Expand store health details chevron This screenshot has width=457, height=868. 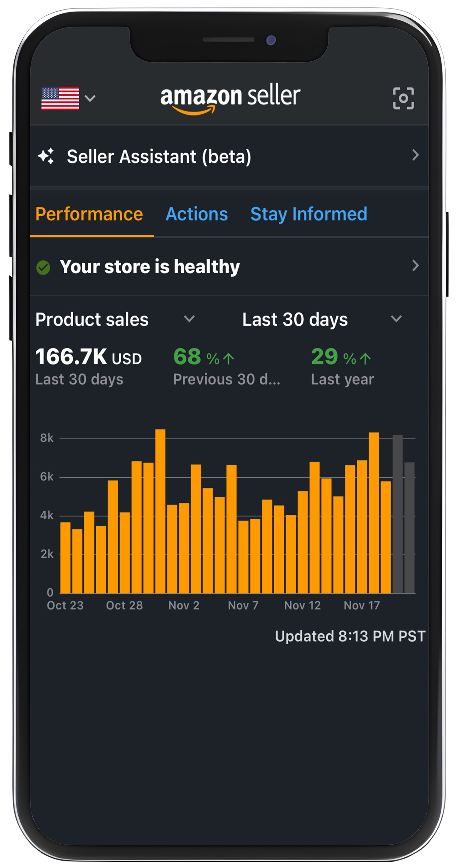click(415, 265)
